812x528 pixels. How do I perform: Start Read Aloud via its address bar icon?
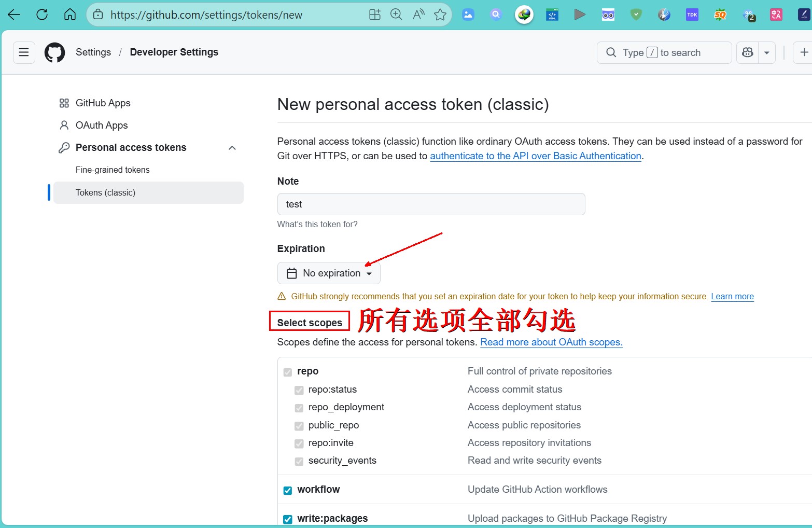tap(418, 15)
